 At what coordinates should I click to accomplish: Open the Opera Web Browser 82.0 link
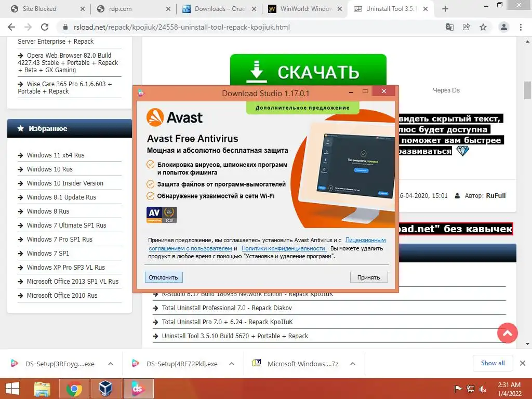pyautogui.click(x=68, y=63)
